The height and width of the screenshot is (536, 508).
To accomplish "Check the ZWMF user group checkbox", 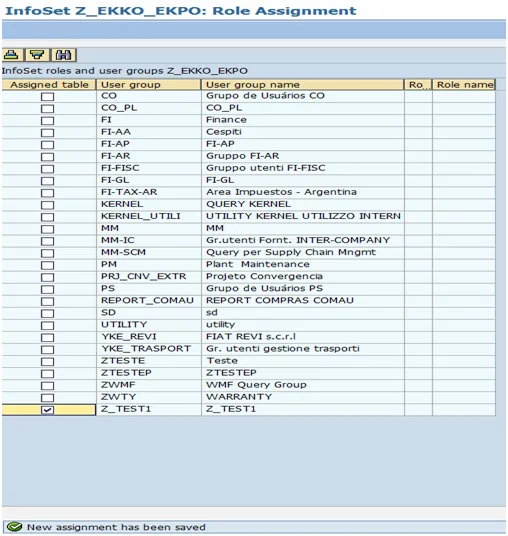I will click(x=48, y=386).
